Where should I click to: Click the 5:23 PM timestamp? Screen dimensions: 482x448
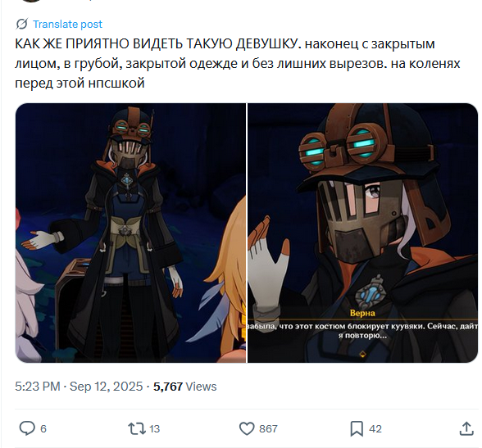pyautogui.click(x=38, y=387)
